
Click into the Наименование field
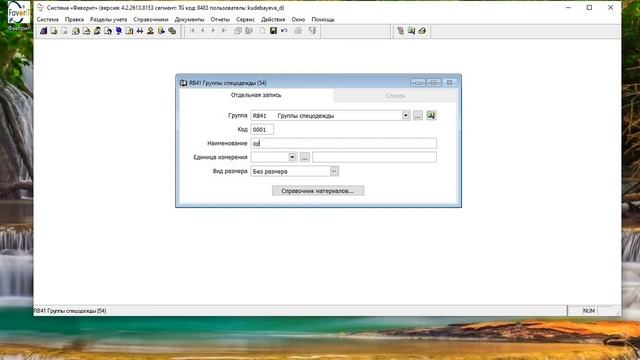point(343,143)
